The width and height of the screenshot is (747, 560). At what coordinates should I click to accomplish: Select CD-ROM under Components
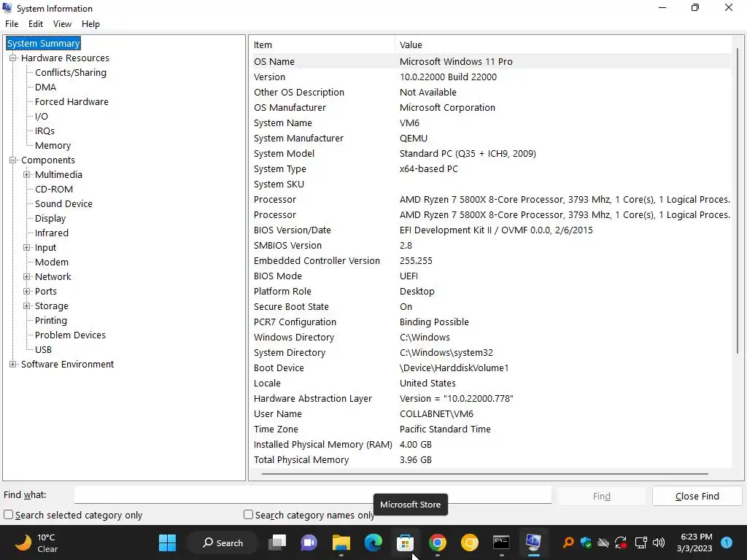coord(54,190)
